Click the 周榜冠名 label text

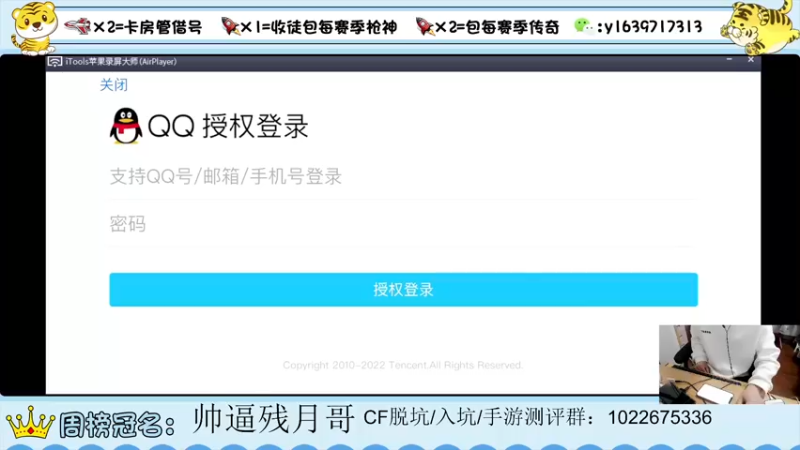pyautogui.click(x=117, y=424)
